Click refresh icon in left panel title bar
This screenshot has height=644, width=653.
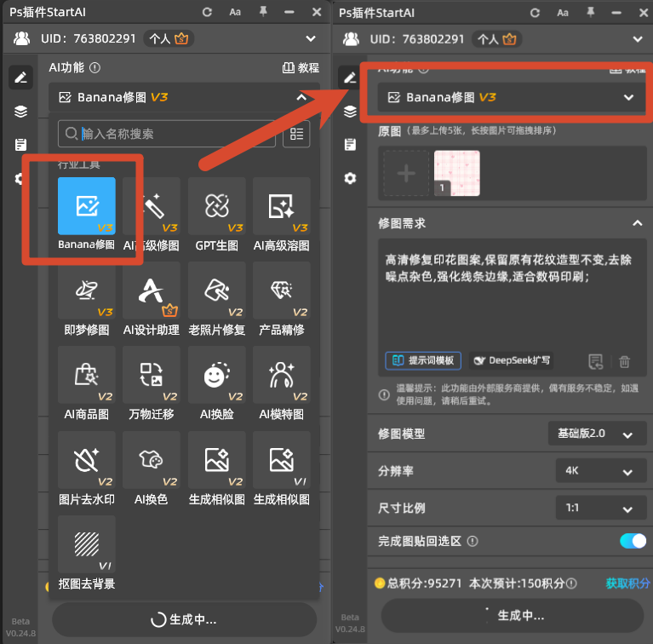pos(207,12)
